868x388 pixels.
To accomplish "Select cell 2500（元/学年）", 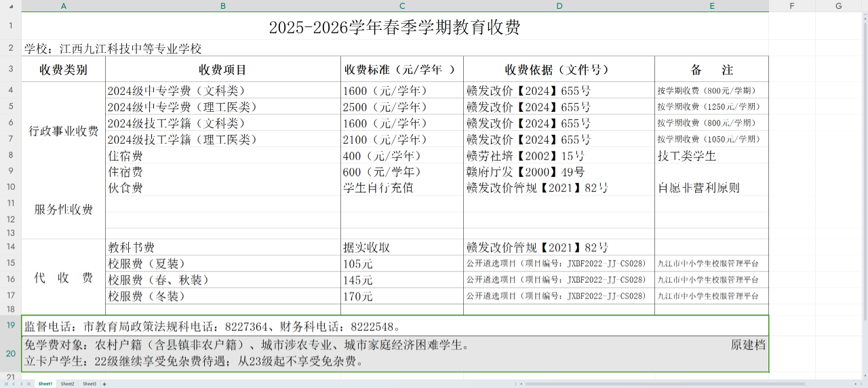I will coord(402,106).
